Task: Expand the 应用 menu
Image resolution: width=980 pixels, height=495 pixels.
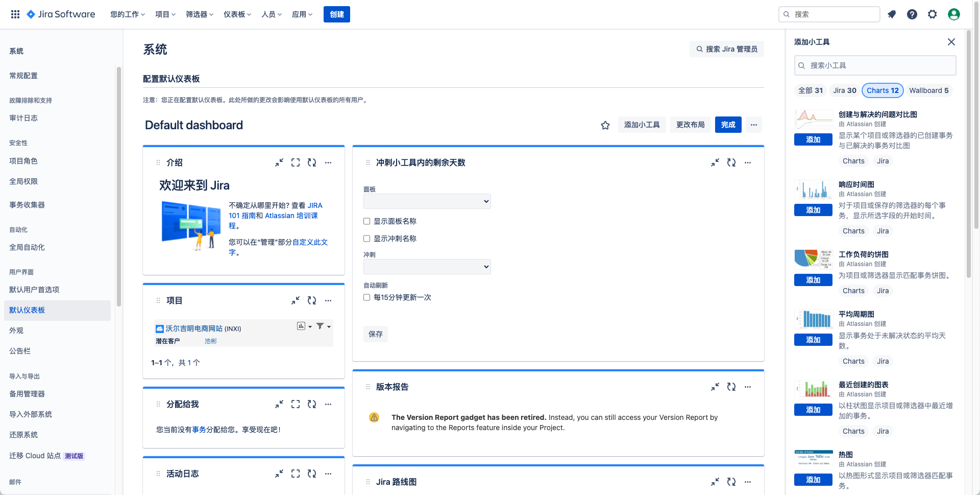Action: pos(302,14)
